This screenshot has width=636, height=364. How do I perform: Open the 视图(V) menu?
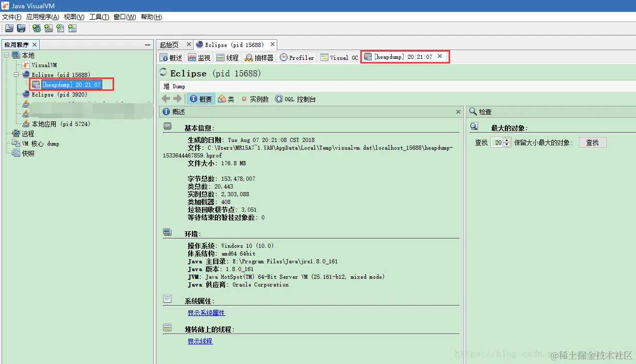click(74, 17)
